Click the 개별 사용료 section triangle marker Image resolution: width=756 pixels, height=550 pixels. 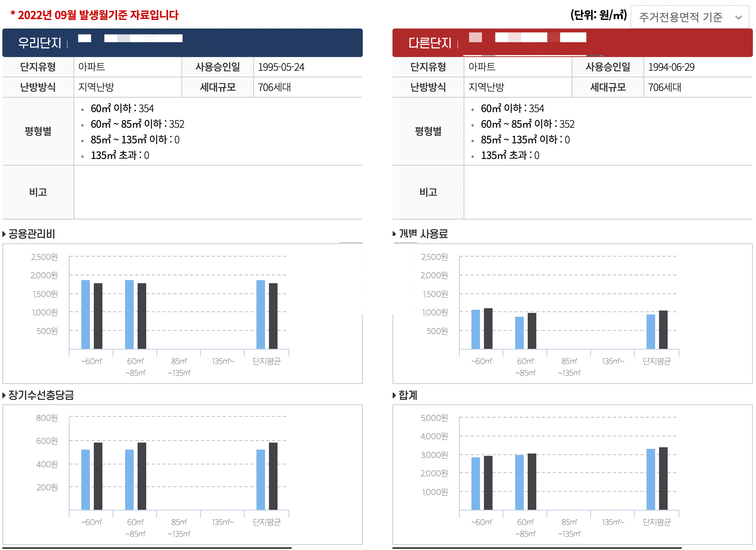point(394,234)
